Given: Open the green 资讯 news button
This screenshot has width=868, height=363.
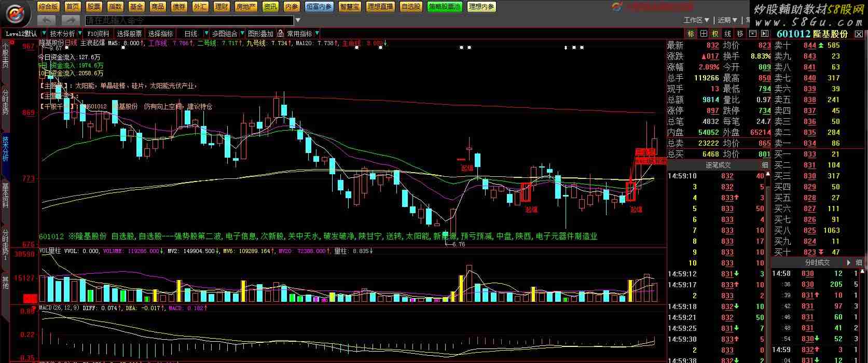Looking at the screenshot, I should pyautogui.click(x=270, y=7).
